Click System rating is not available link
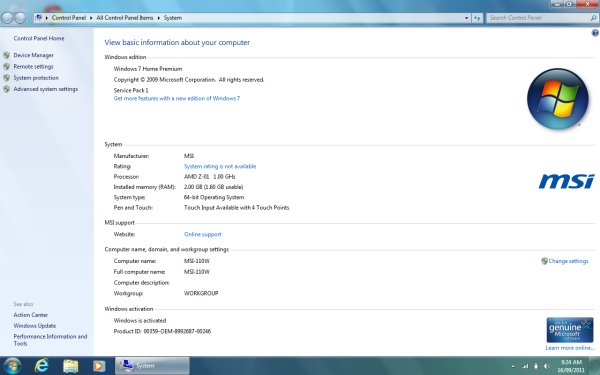The height and width of the screenshot is (375, 600). point(220,166)
